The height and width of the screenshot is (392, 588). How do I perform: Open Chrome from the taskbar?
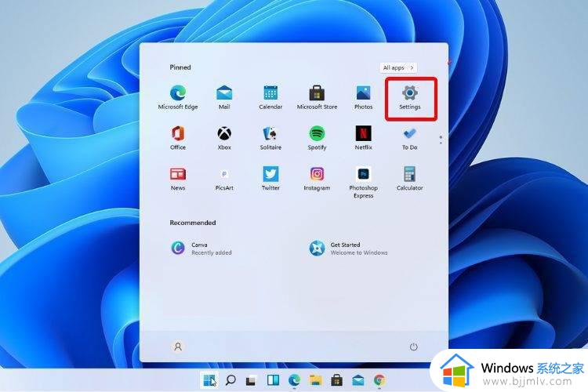379,380
